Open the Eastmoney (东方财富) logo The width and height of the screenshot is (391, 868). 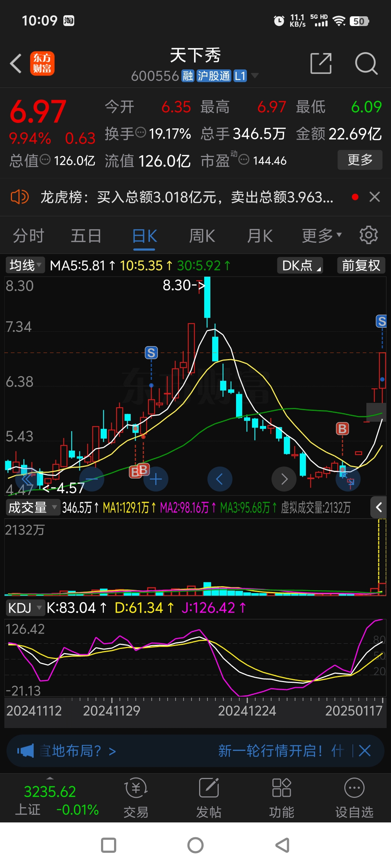point(42,63)
